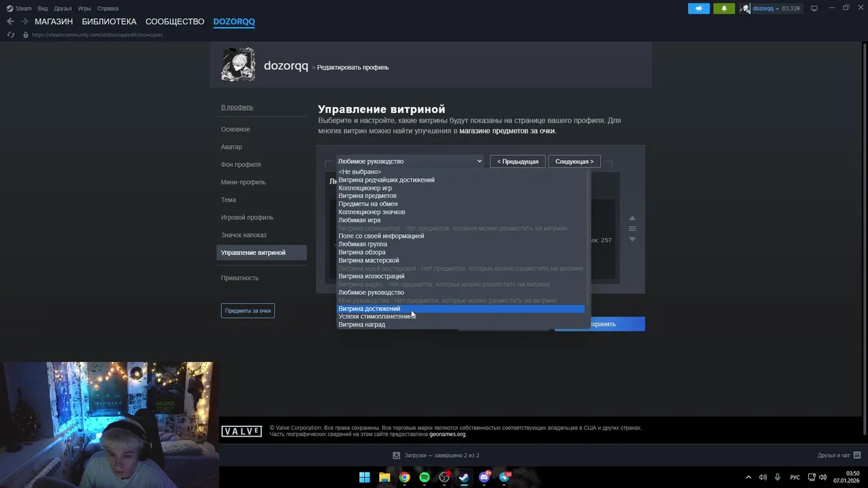Open the Игры menu
This screenshot has width=868, height=488.
(85, 8)
